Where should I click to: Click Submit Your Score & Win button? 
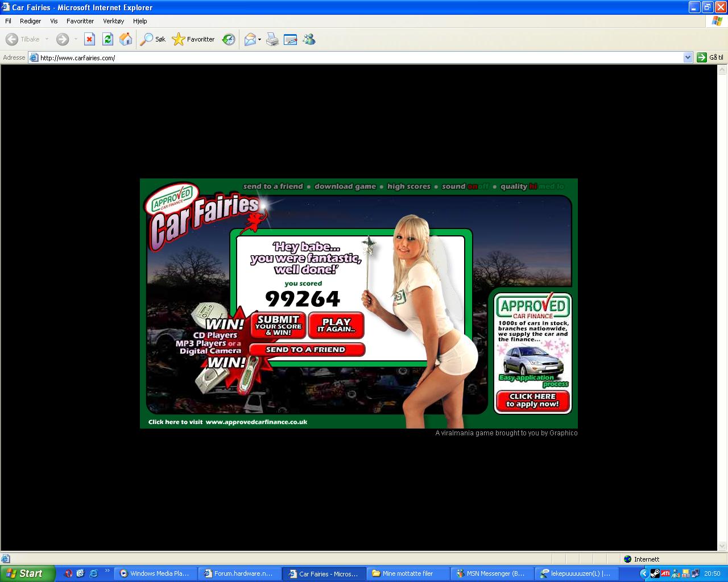point(278,325)
